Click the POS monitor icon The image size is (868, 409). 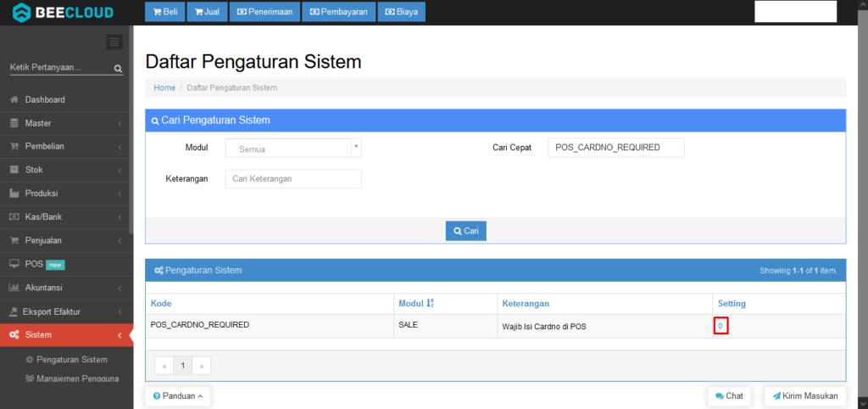(x=15, y=264)
